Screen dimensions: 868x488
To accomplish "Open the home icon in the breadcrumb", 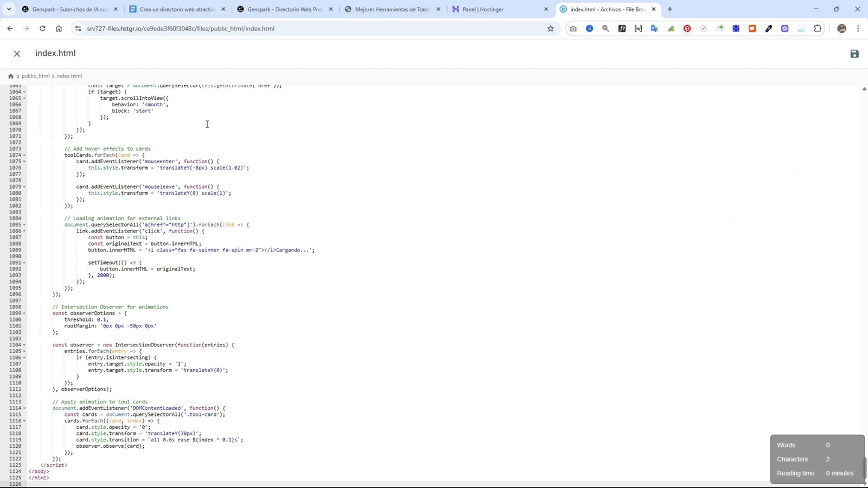I will [11, 76].
